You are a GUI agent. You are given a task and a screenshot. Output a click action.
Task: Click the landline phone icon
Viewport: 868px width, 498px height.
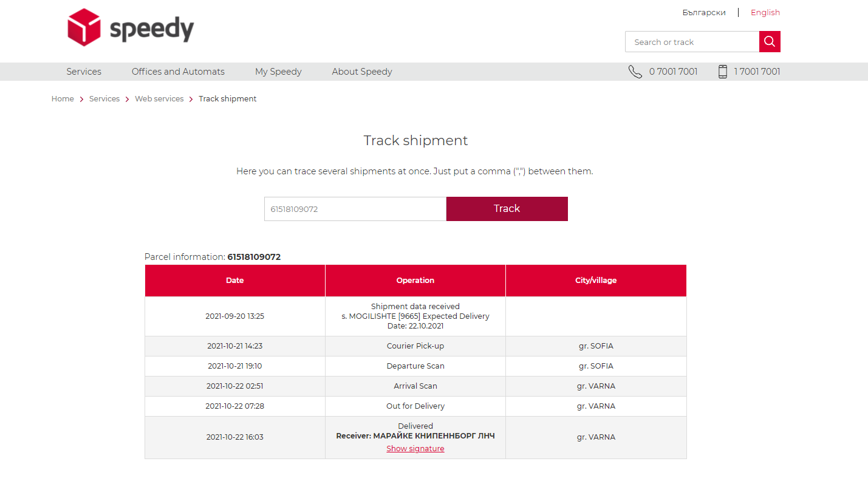coord(635,72)
